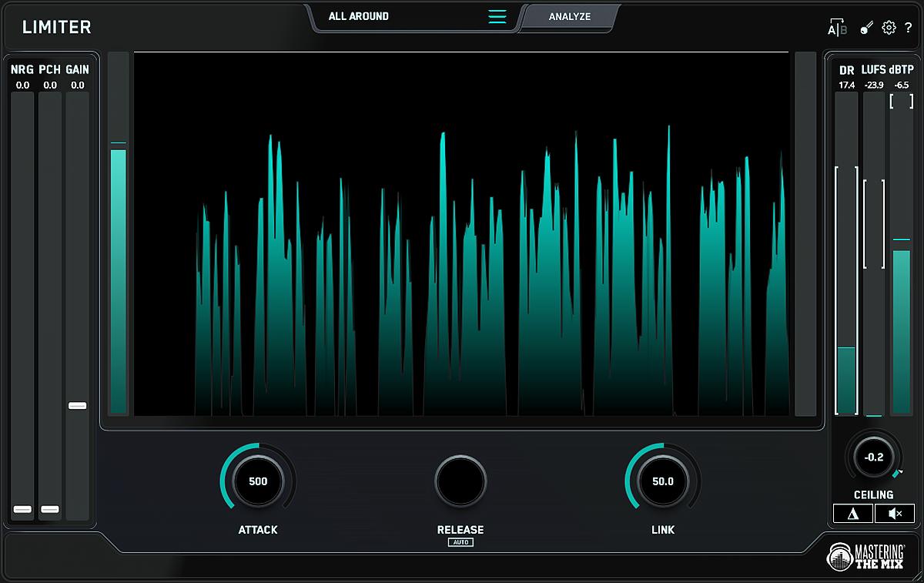Screen dimensions: 924x583
Task: Click the A/B comparison icon
Action: 837,28
